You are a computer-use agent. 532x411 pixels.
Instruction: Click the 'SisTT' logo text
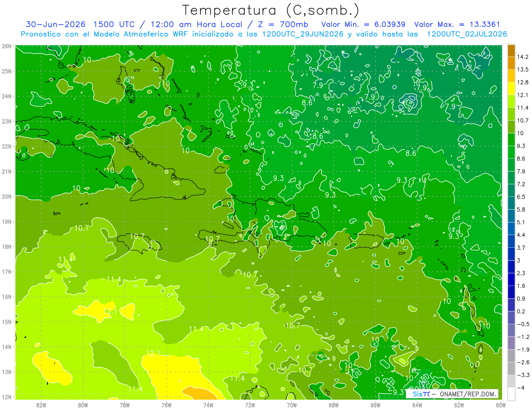421,394
